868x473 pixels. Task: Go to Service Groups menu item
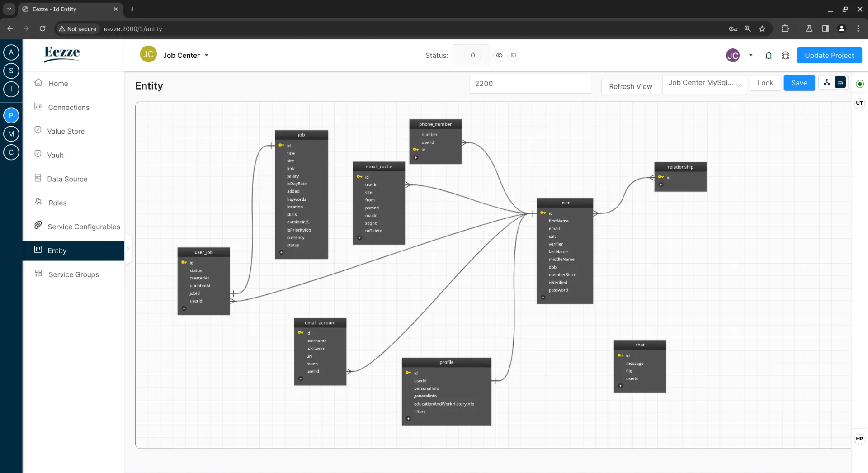(74, 274)
